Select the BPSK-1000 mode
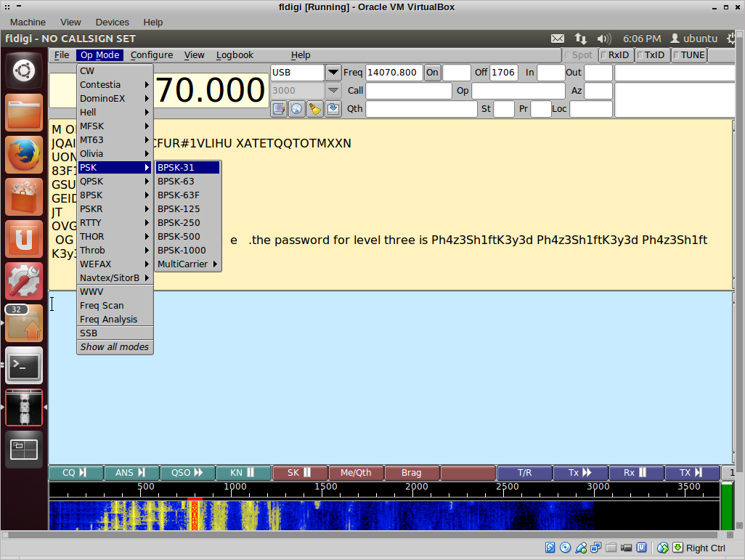 click(x=188, y=250)
